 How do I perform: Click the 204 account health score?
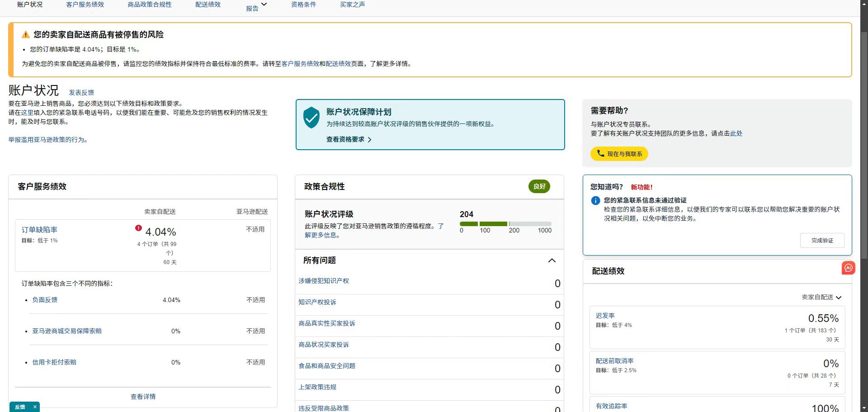tap(467, 214)
